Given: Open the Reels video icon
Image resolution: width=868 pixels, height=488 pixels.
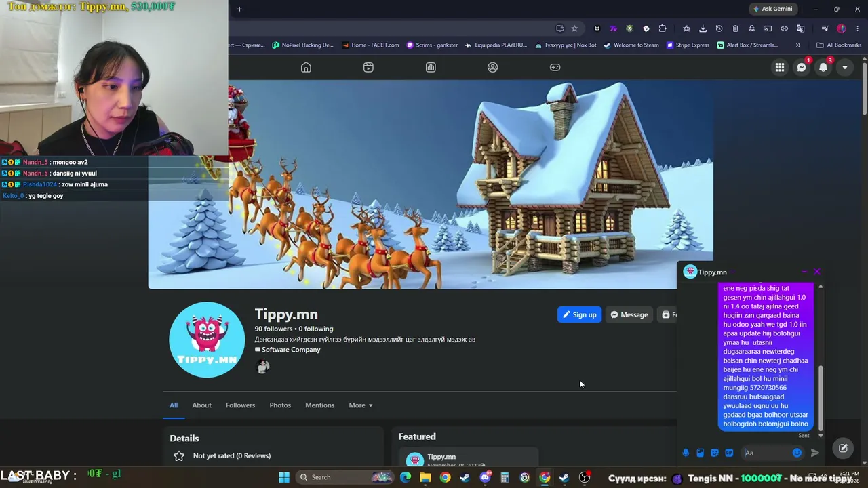Looking at the screenshot, I should click(368, 67).
